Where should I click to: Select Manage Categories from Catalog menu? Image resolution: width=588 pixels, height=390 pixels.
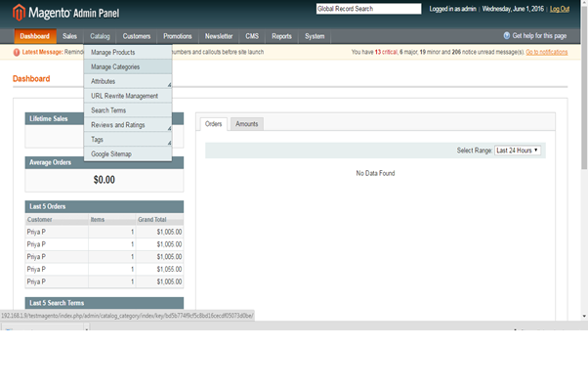pyautogui.click(x=128, y=66)
